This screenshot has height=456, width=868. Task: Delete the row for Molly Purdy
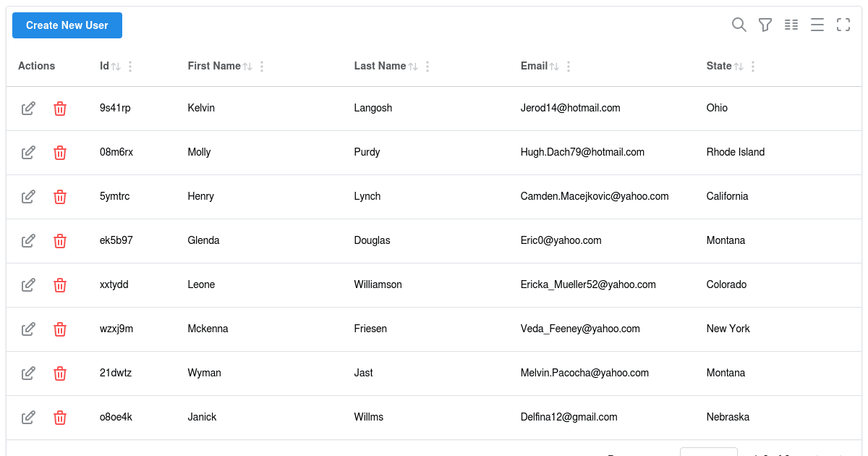pyautogui.click(x=60, y=153)
